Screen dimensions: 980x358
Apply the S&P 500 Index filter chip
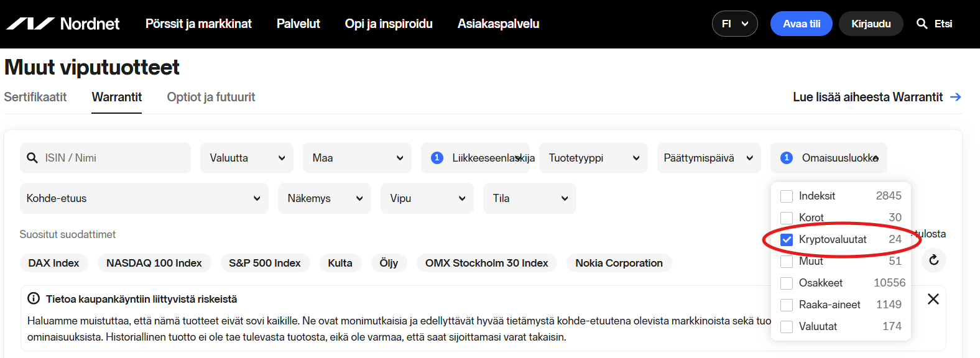pyautogui.click(x=265, y=263)
